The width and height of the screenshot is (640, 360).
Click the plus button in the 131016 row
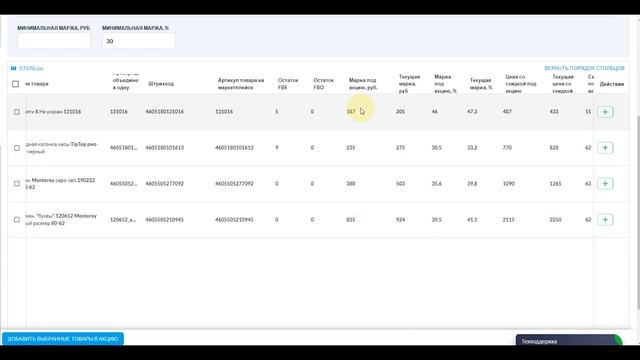tap(605, 112)
